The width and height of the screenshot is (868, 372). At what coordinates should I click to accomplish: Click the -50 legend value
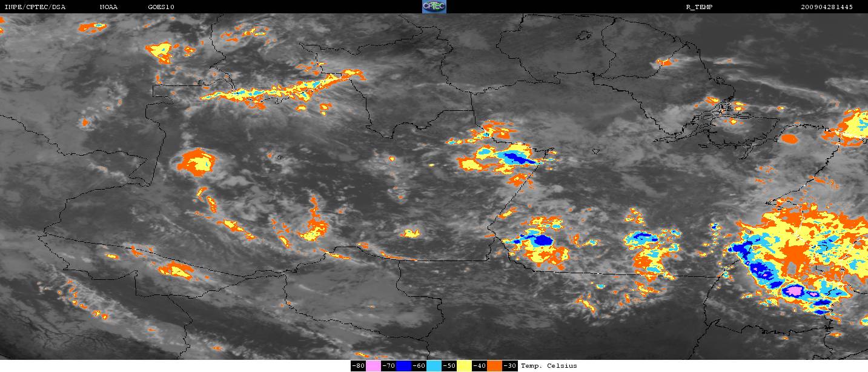(449, 366)
